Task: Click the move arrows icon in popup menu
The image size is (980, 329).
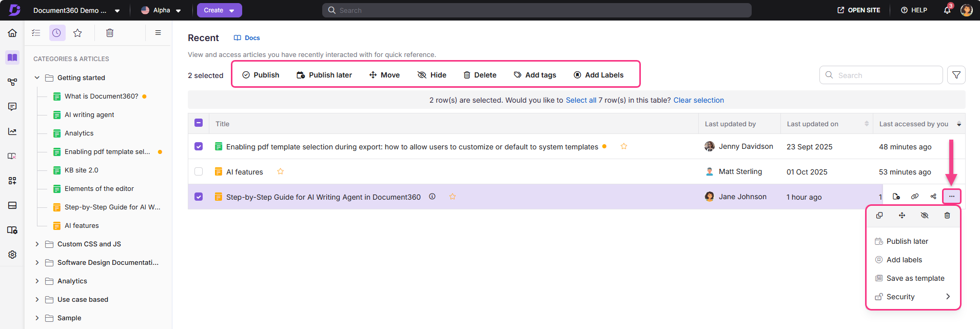Action: 902,216
